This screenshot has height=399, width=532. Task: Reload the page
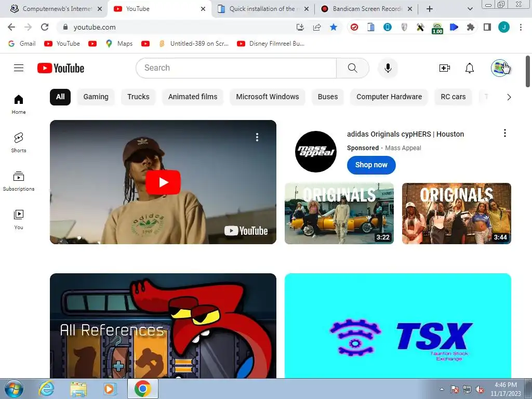45,27
